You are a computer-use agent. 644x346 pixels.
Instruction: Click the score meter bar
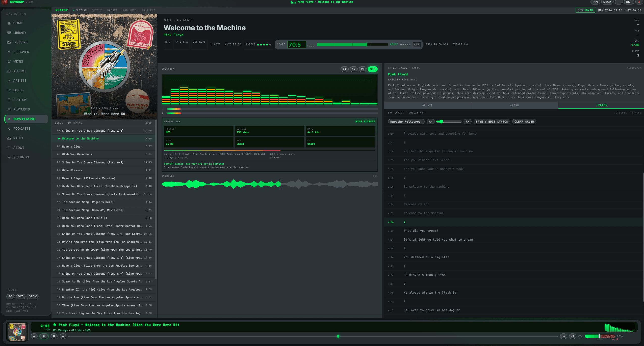pyautogui.click(x=352, y=45)
